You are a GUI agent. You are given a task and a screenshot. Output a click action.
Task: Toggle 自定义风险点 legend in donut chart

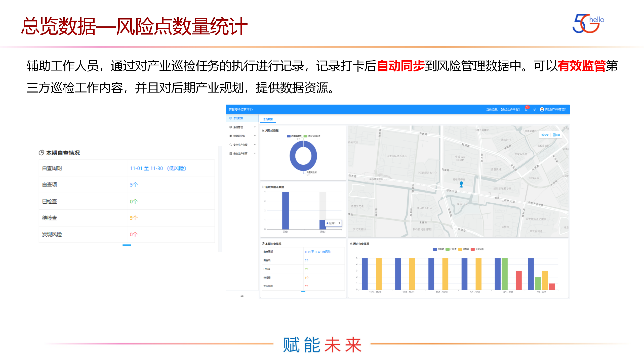(312, 136)
